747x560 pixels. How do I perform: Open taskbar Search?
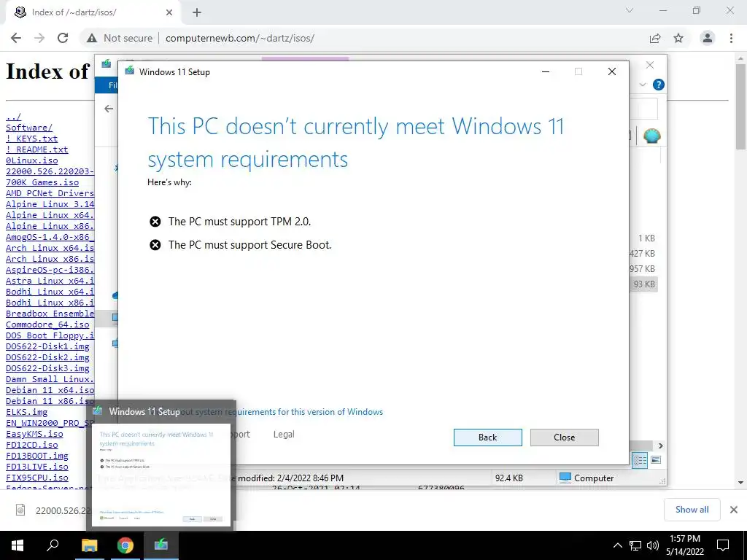(x=53, y=545)
